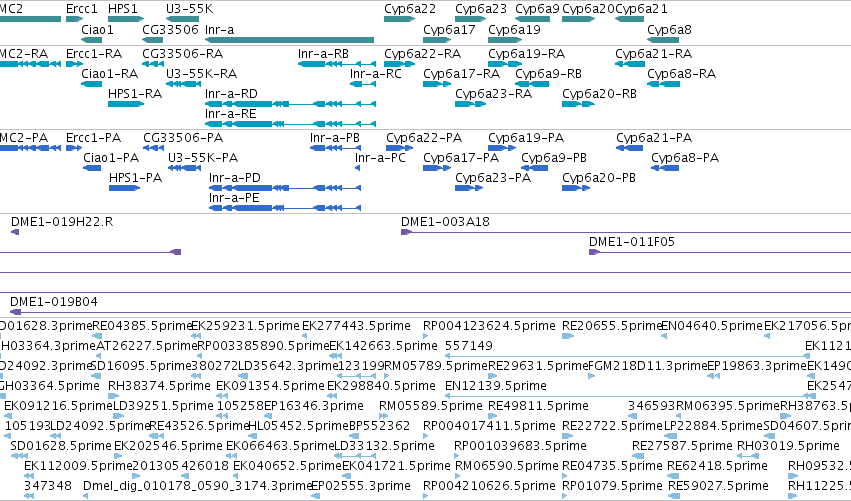Click the RP004123624.5prime EST label

point(489,326)
